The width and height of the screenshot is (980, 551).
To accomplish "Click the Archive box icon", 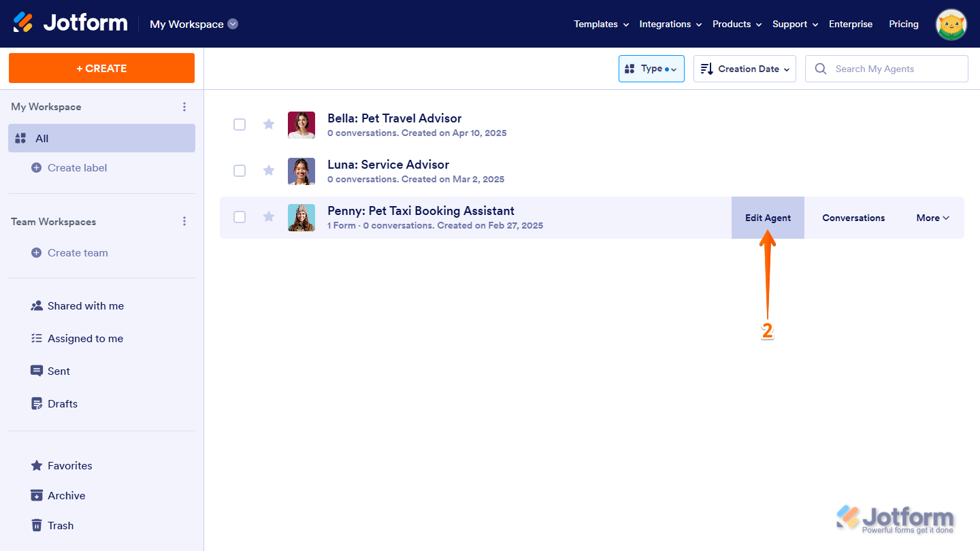I will pos(37,496).
